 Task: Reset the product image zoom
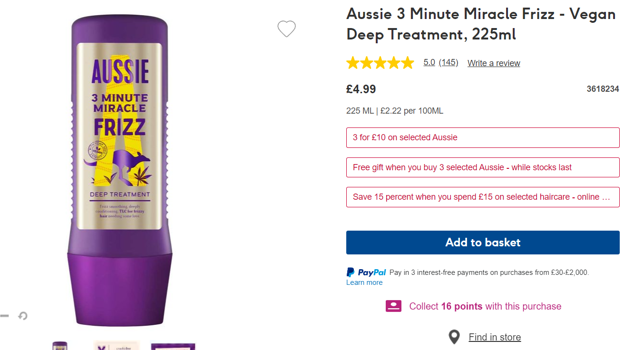22,316
